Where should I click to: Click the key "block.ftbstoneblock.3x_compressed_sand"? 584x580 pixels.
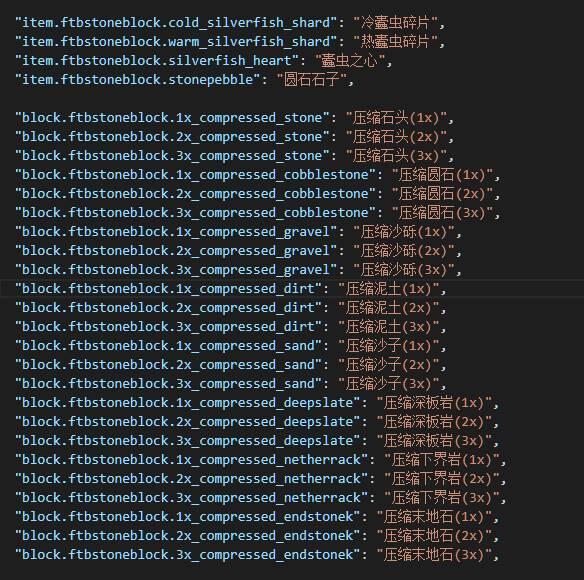pos(169,384)
